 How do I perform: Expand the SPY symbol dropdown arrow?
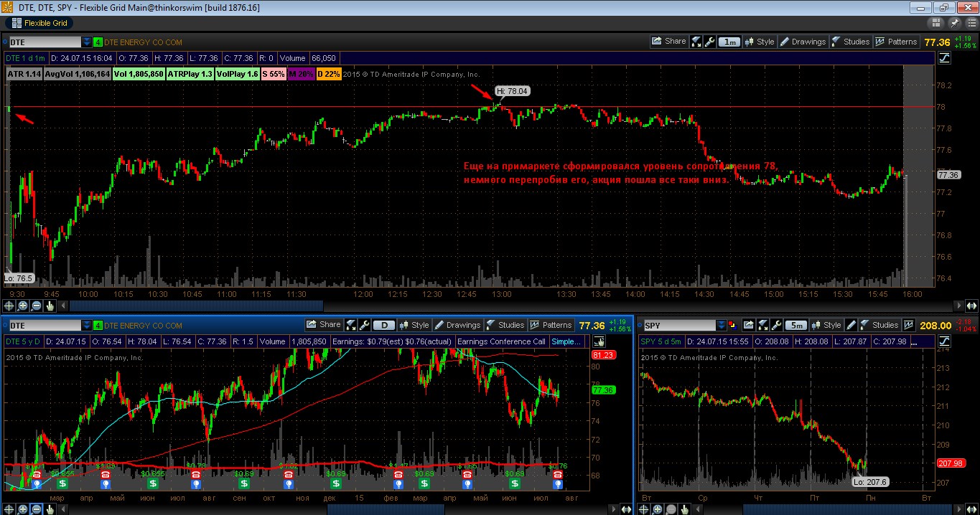(721, 325)
